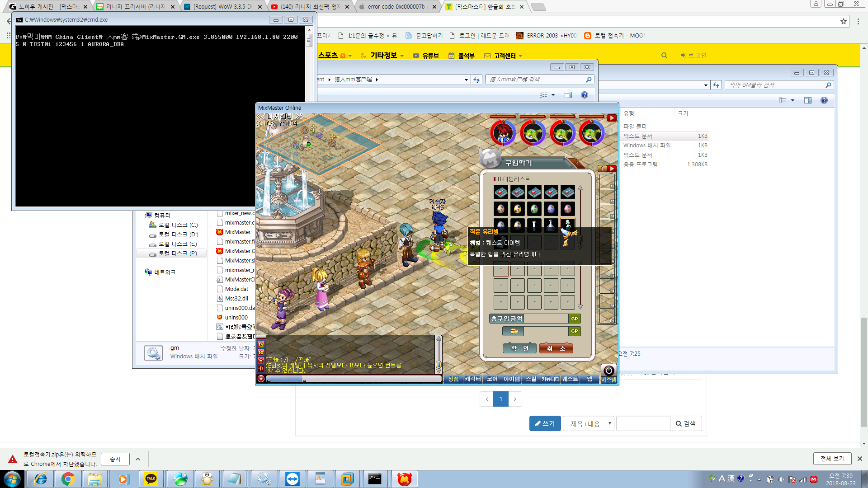Click the G guild chat icon
This screenshot has width=868, height=488.
click(x=261, y=344)
